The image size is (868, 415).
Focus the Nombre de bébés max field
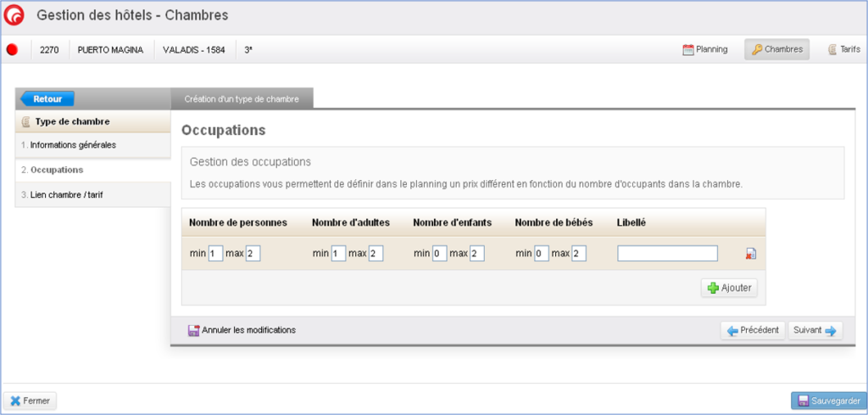point(579,254)
